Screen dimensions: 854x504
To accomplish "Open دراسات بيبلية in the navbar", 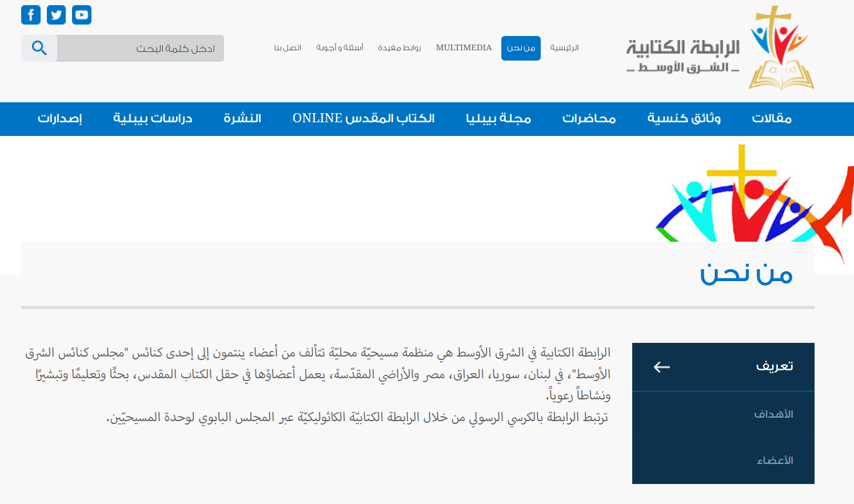I will click(153, 118).
